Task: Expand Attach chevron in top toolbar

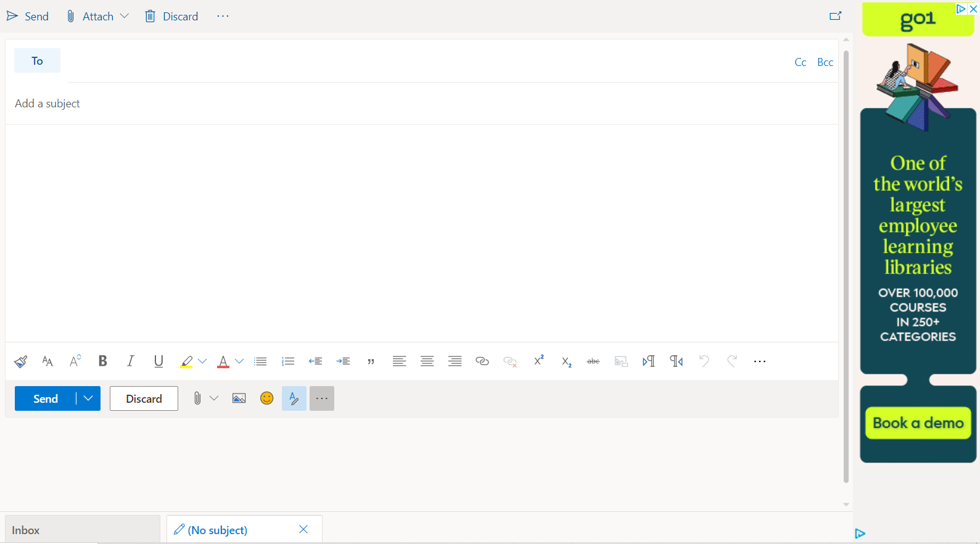Action: [x=125, y=16]
